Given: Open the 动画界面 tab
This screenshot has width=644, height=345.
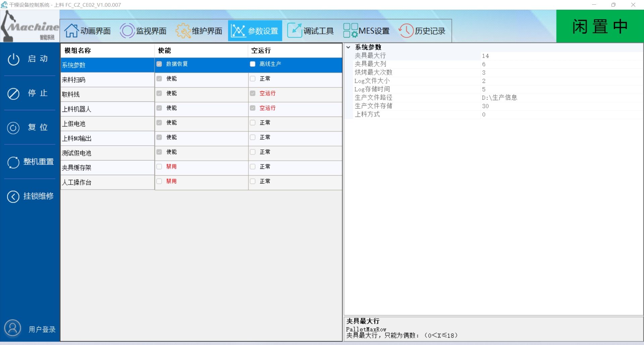Looking at the screenshot, I should [x=88, y=31].
